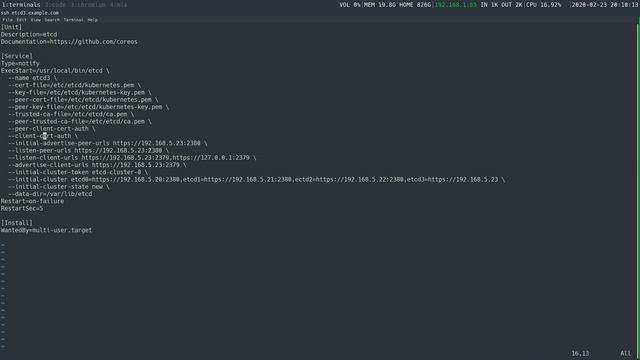Viewport: 640px width, 360px height.
Task: Click the --listen-peer-urls line
Action: click(x=89, y=151)
